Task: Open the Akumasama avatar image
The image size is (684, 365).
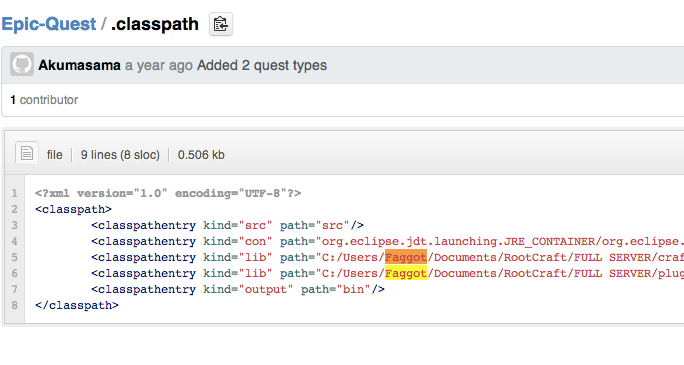Action: click(x=22, y=65)
